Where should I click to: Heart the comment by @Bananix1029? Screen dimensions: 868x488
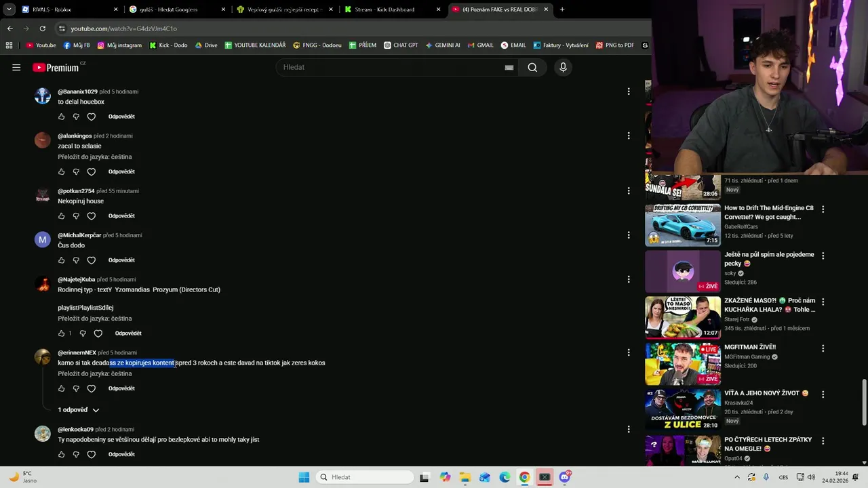coord(92,117)
